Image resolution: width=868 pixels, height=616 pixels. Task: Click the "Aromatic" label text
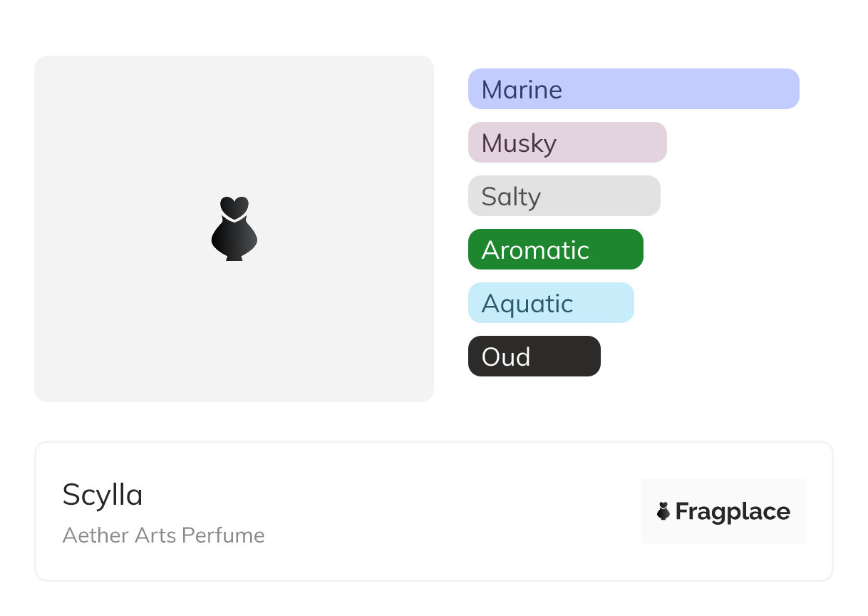coord(535,250)
